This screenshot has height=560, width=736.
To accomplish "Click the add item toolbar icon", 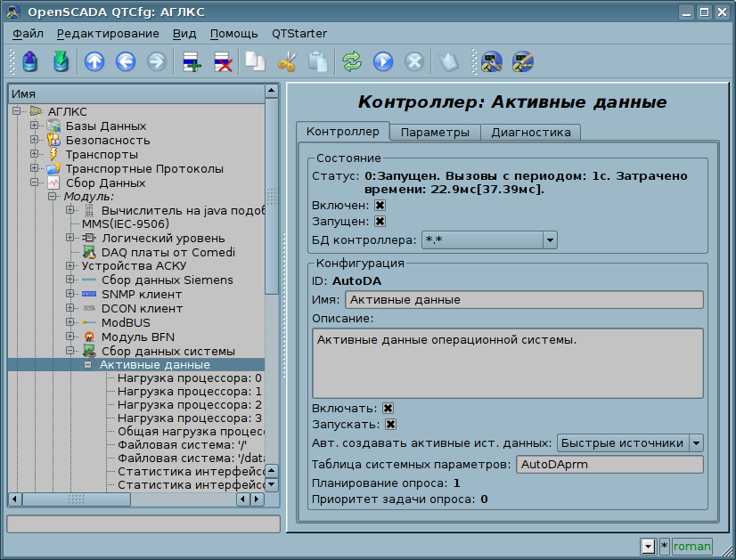I will click(192, 61).
